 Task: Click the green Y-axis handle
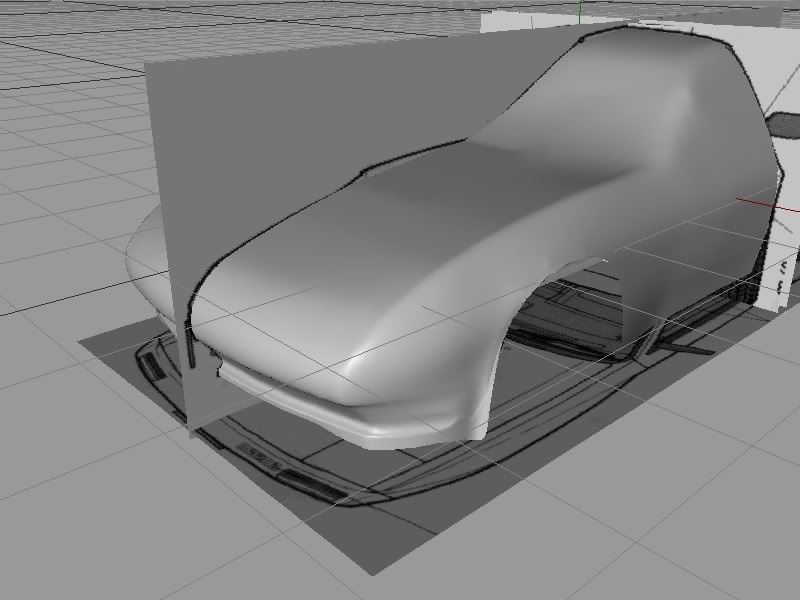click(580, 11)
